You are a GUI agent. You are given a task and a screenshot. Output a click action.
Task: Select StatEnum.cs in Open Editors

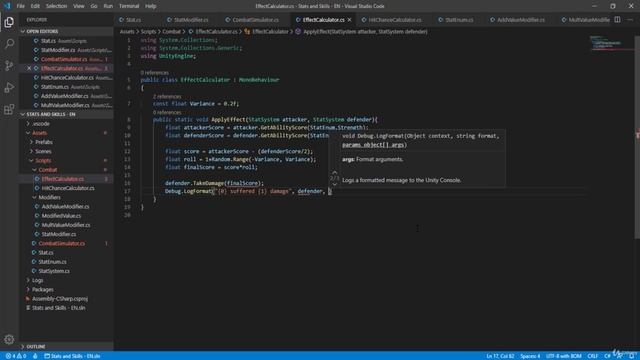click(55, 87)
